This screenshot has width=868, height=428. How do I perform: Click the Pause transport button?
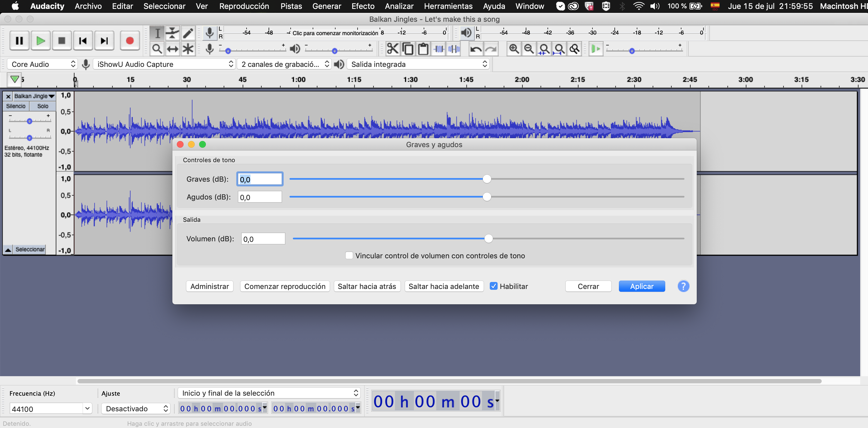(x=19, y=41)
